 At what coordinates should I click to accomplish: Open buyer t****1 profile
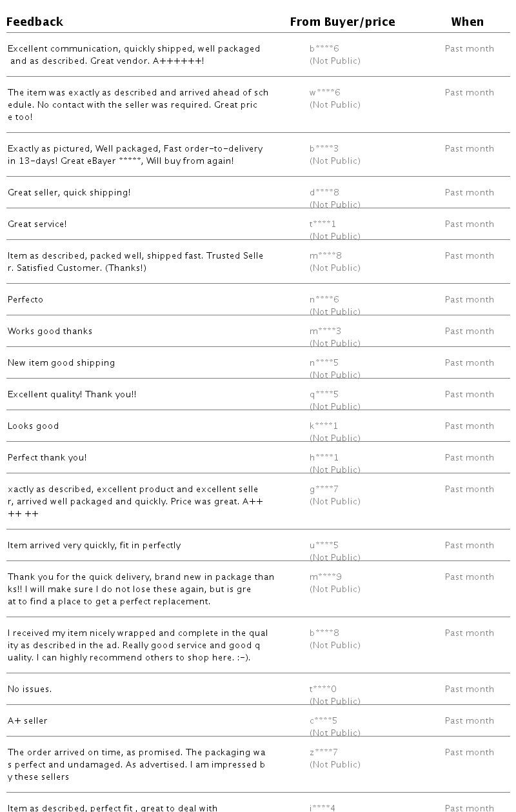(x=323, y=224)
